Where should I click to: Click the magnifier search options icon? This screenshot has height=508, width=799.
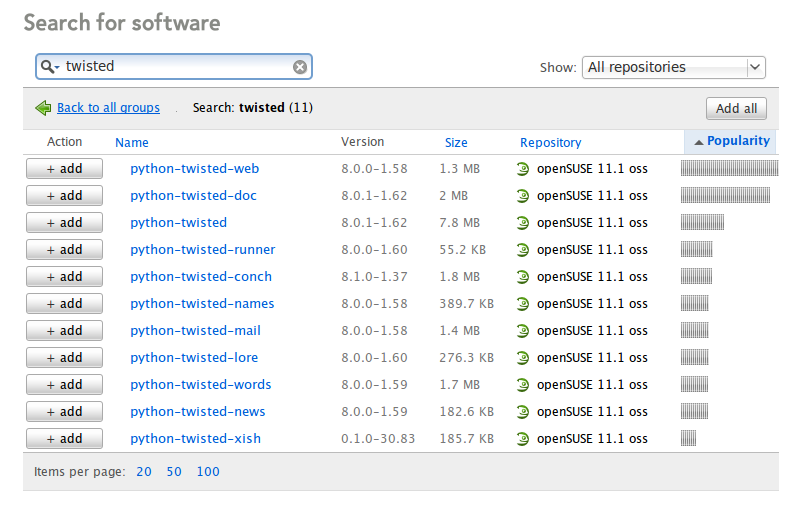[x=49, y=67]
